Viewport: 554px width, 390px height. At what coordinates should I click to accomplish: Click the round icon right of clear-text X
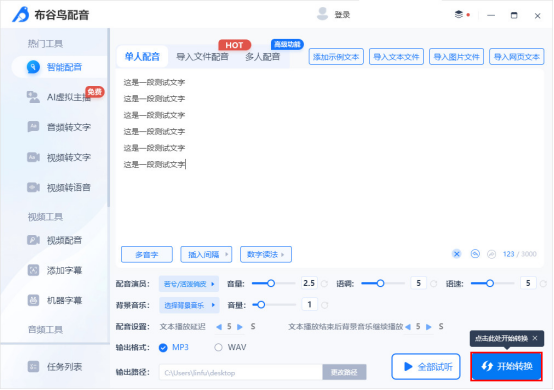(x=475, y=254)
